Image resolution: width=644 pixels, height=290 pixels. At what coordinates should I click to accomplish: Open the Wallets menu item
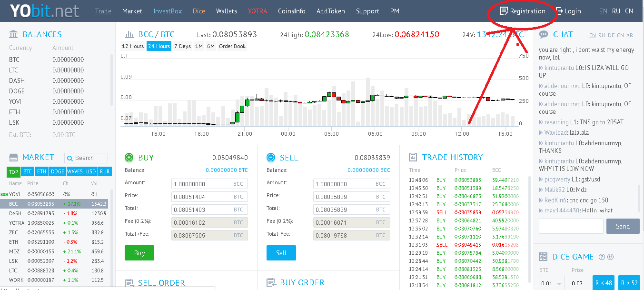point(227,11)
